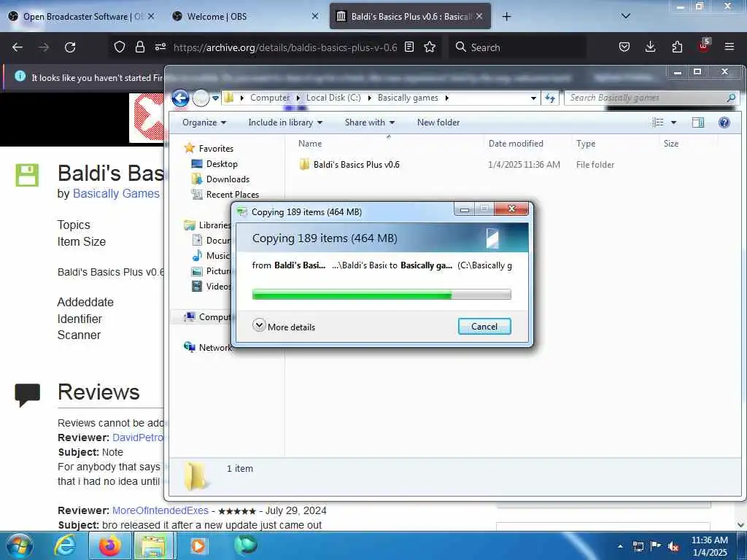Viewport: 747px width, 560px height.
Task: Open the MoreOfIntendedExes reviewer link
Action: (160, 510)
